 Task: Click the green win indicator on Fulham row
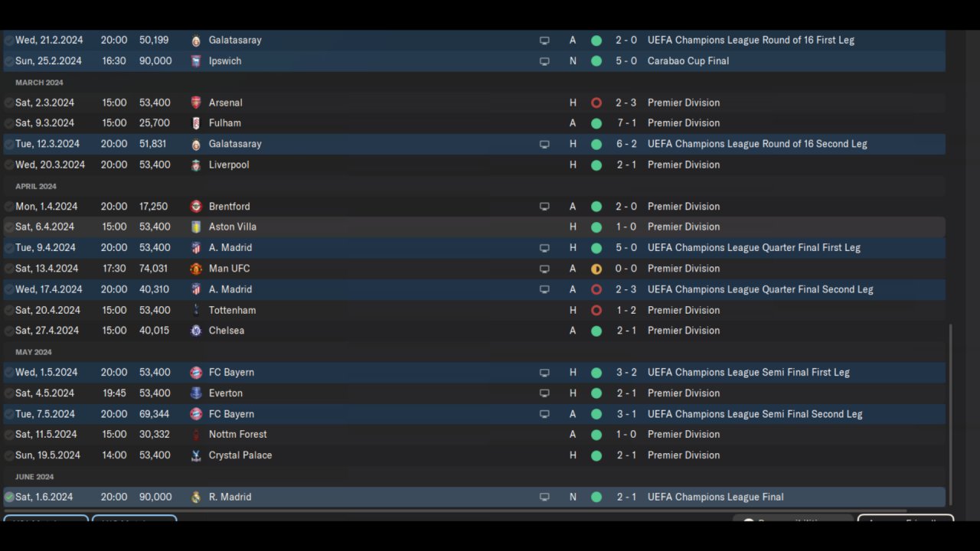point(596,123)
